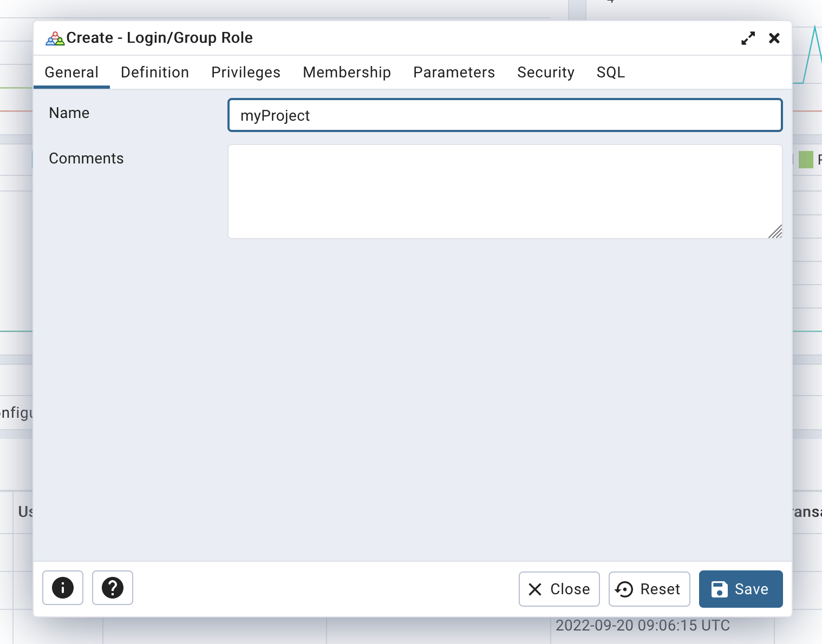Open the Definition tab

pyautogui.click(x=155, y=73)
